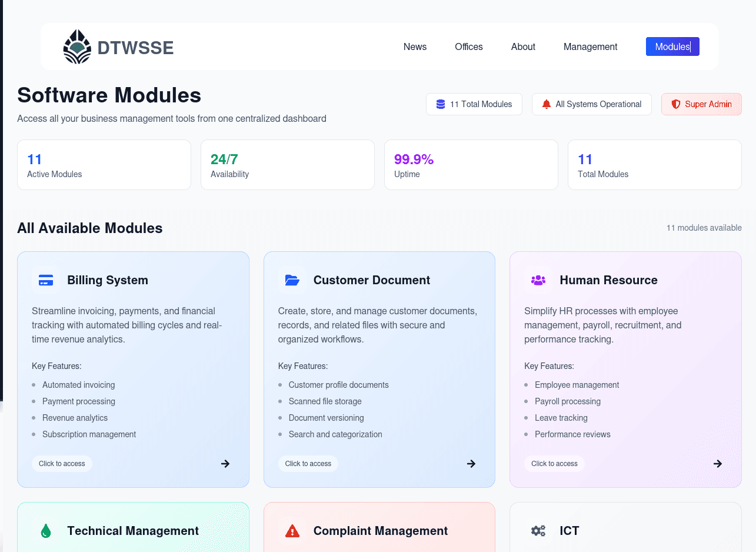
Task: Click to access the Customer Document module
Action: 308,464
